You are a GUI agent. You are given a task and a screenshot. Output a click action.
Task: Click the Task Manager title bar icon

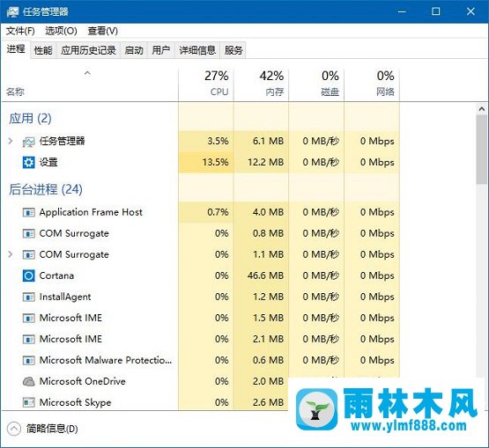pyautogui.click(x=12, y=11)
